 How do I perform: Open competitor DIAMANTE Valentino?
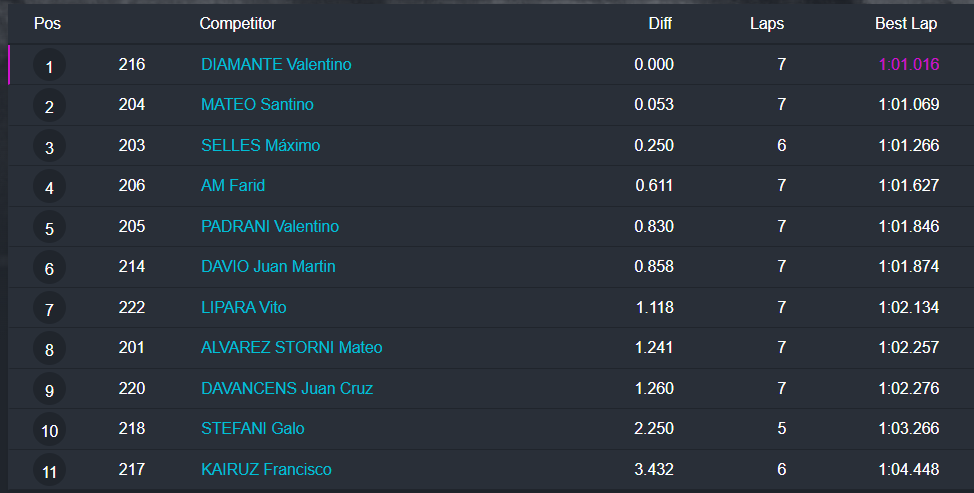pos(276,64)
